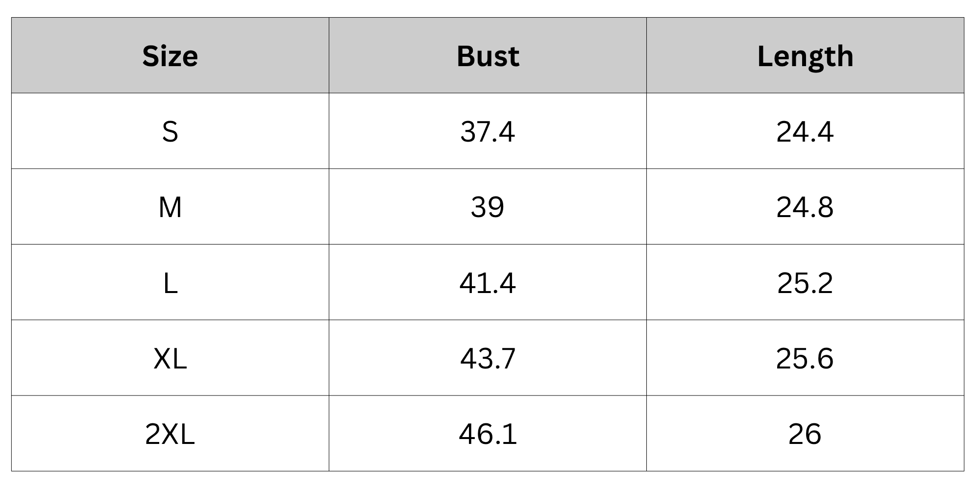Screen dimensions: 980x490
Task: Select the L size cell
Action: click(x=170, y=282)
